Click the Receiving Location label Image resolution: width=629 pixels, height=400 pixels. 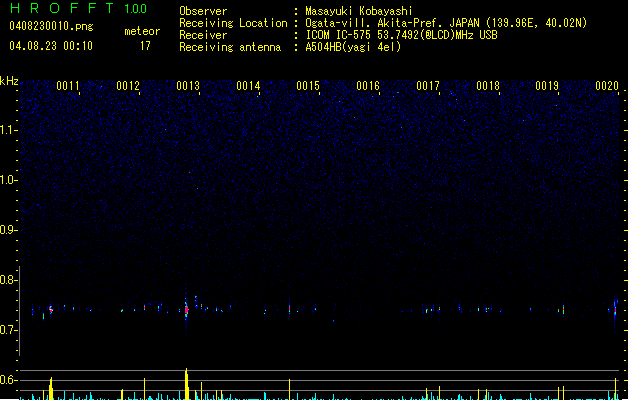233,23
